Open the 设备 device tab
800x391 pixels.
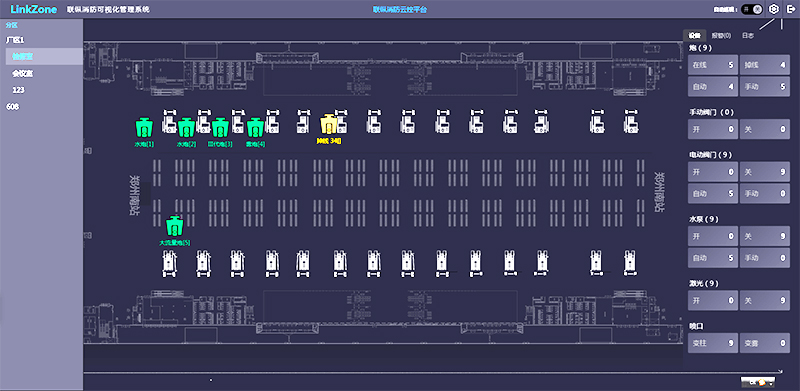pyautogui.click(x=694, y=36)
